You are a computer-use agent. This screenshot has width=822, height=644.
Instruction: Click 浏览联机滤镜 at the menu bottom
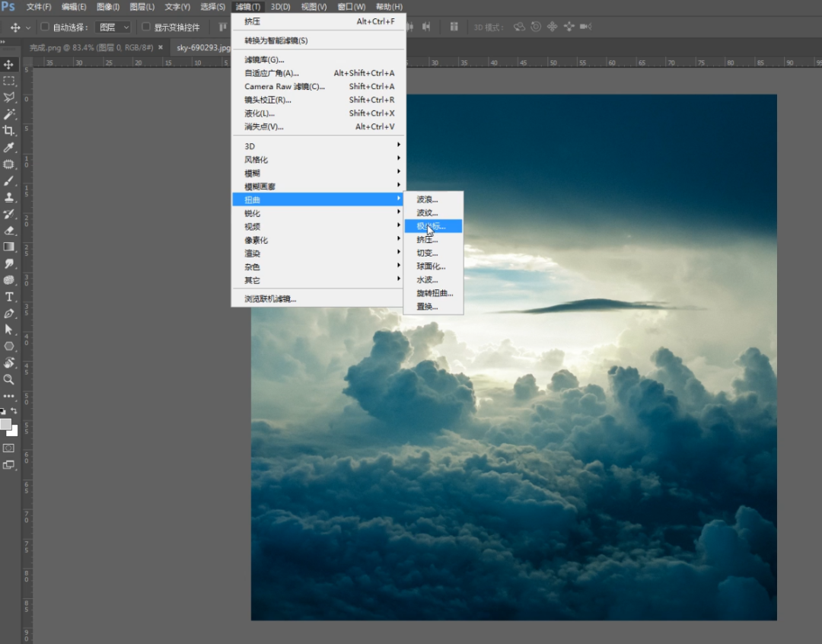point(270,298)
